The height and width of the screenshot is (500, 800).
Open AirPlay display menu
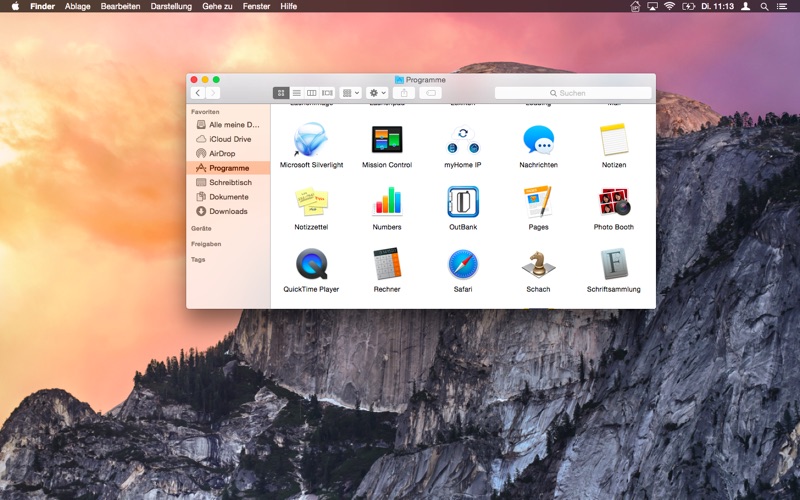[x=652, y=6]
